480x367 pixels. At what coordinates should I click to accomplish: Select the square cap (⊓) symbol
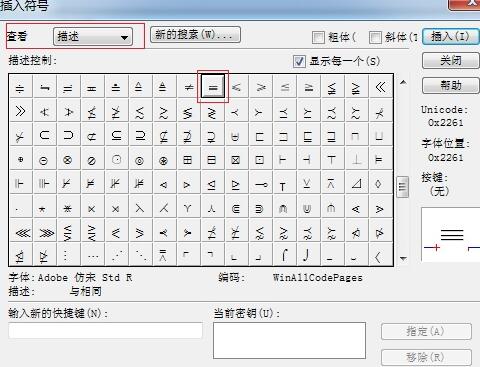pyautogui.click(x=356, y=135)
